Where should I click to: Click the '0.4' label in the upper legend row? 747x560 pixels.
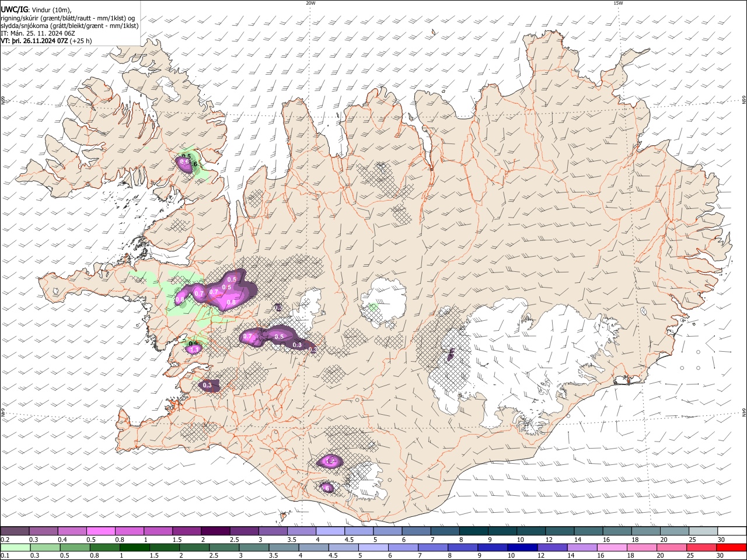pos(62,540)
